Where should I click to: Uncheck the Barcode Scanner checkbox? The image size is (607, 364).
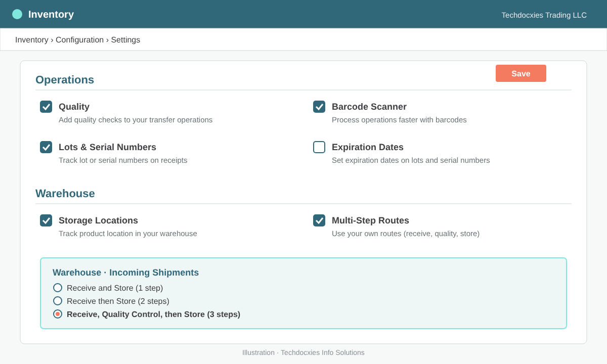[x=319, y=107]
